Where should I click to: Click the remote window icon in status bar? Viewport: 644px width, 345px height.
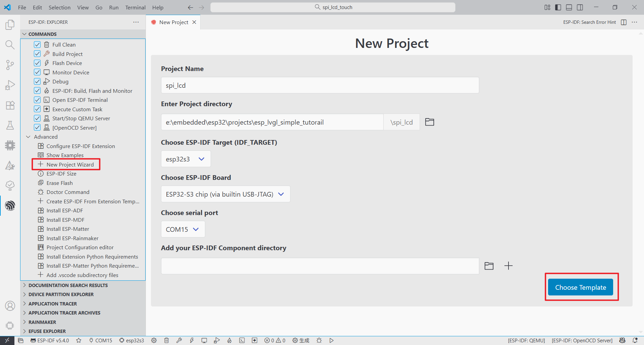pyautogui.click(x=7, y=340)
